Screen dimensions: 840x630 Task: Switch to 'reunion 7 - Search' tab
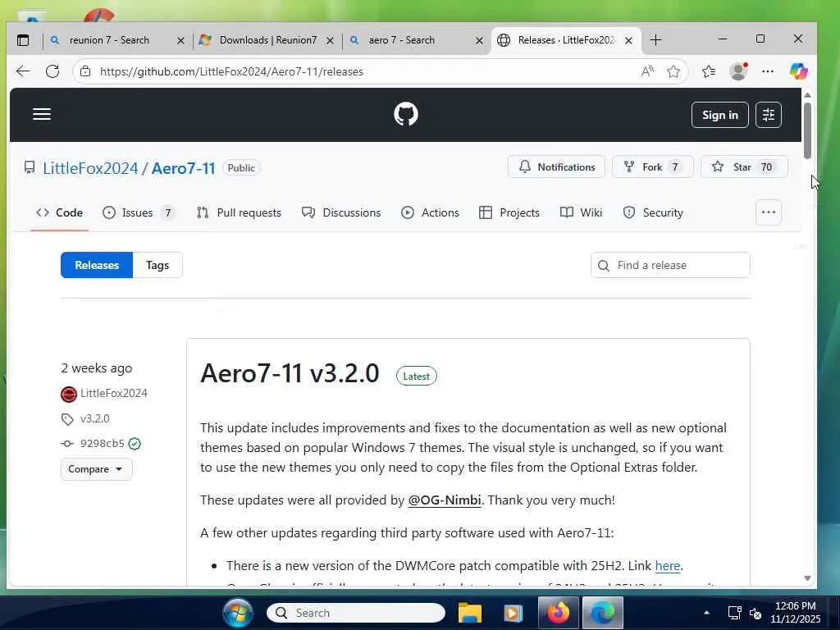[x=109, y=40]
